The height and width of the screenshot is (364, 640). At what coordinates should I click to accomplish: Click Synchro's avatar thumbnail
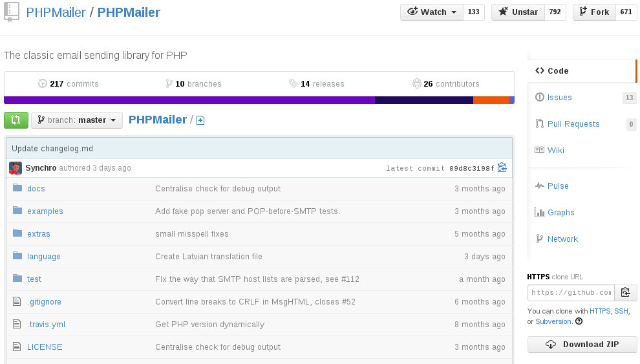(16, 167)
